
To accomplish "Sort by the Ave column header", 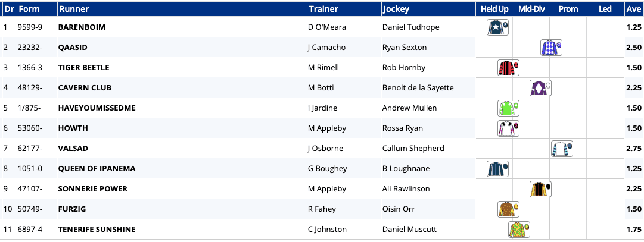I will tap(633, 9).
